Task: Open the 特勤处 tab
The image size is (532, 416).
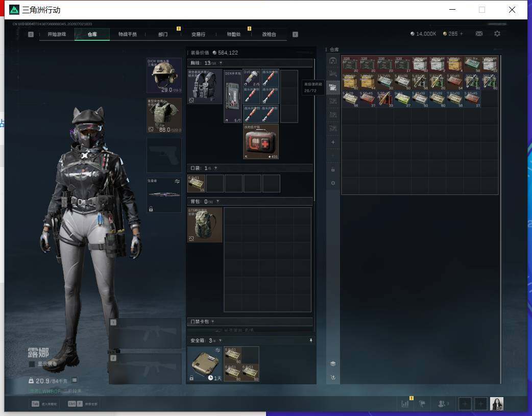Action: (x=234, y=34)
